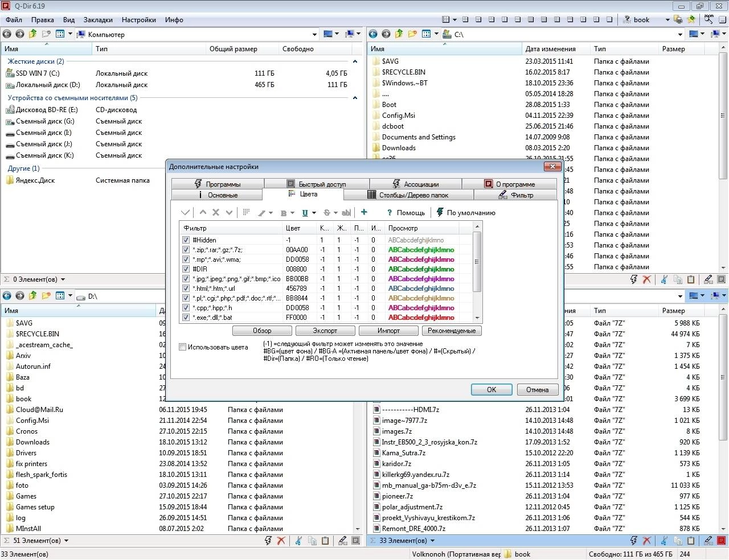Image resolution: width=729 pixels, height=560 pixels.
Task: Click the favorites star icon in main toolbar
Action: tap(691, 19)
